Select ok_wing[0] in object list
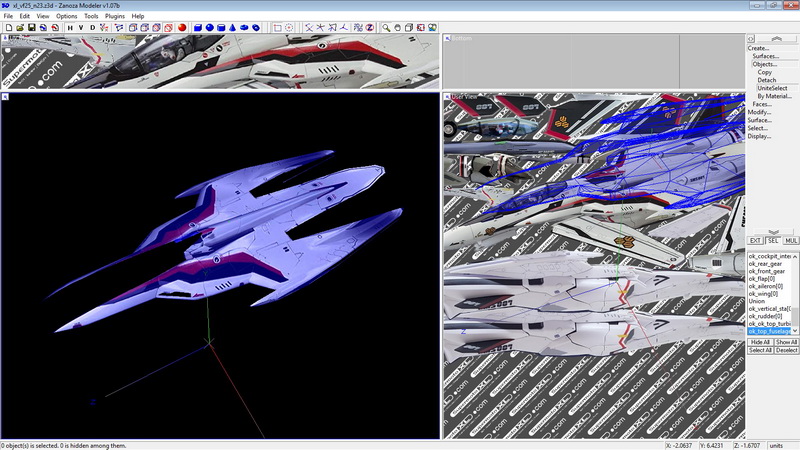Screen dimensions: 800x450 click(x=770, y=294)
